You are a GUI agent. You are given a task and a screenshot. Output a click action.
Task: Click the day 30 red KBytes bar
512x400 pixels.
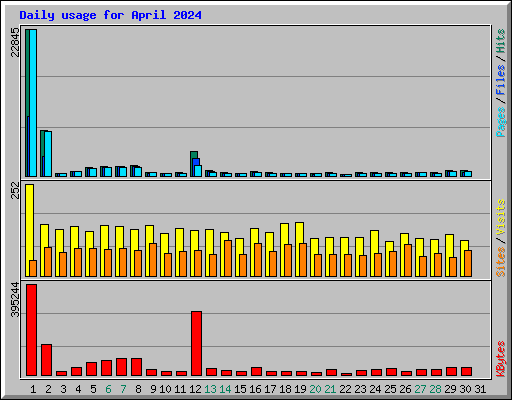[467, 372]
